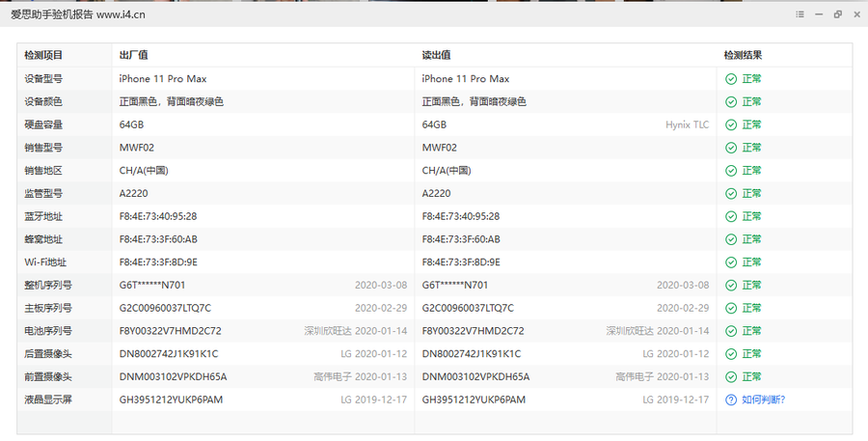868x441 pixels.
Task: Click the 整机序列号 row label
Action: 48,285
